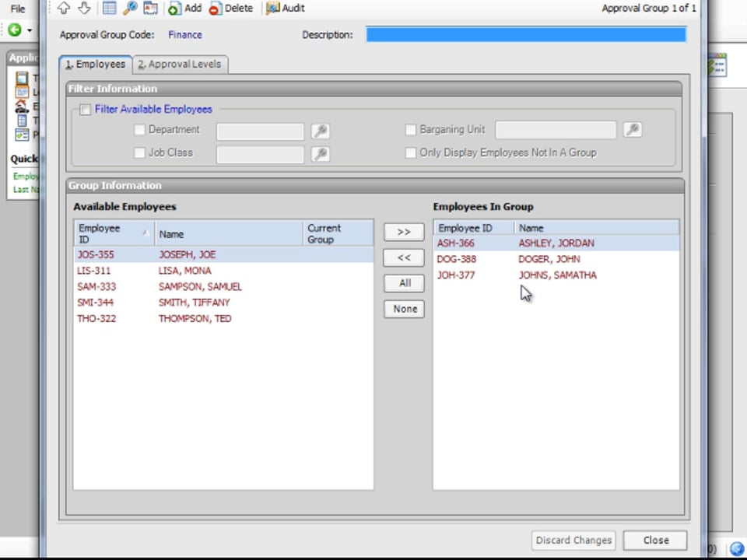Click the Discard Changes button
Screen dimensions: 747x560
(x=573, y=540)
